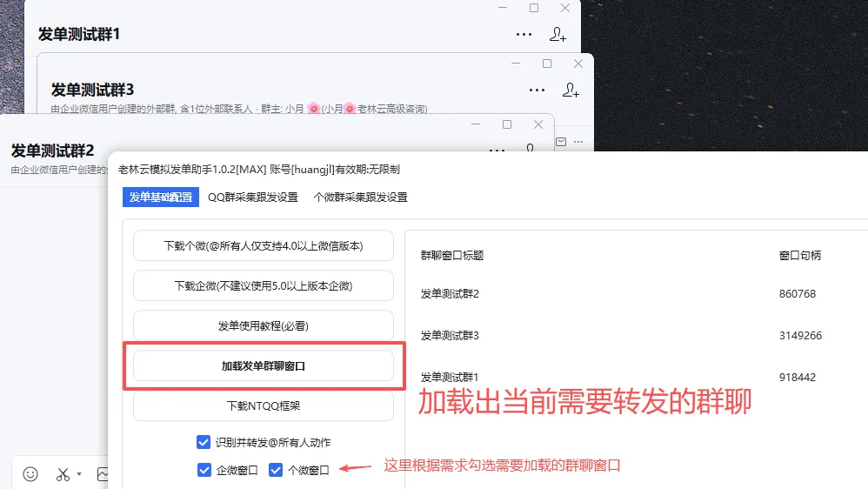Minimize the 发单测试群1 window

[x=503, y=8]
